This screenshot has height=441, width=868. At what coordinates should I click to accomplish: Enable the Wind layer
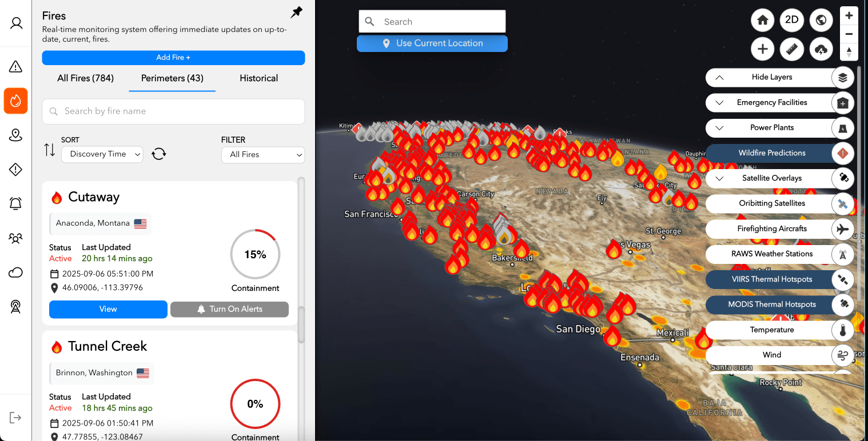[779, 355]
